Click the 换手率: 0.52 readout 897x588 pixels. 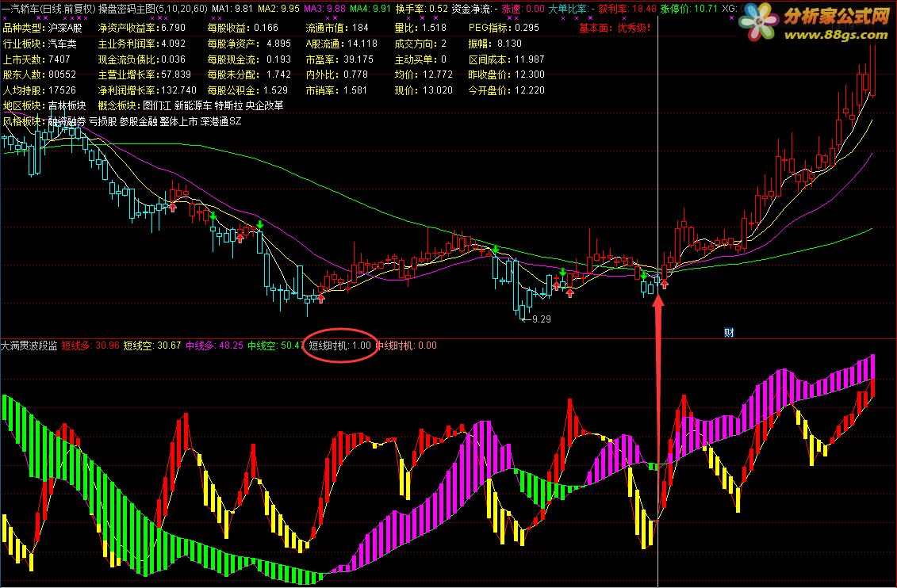422,9
